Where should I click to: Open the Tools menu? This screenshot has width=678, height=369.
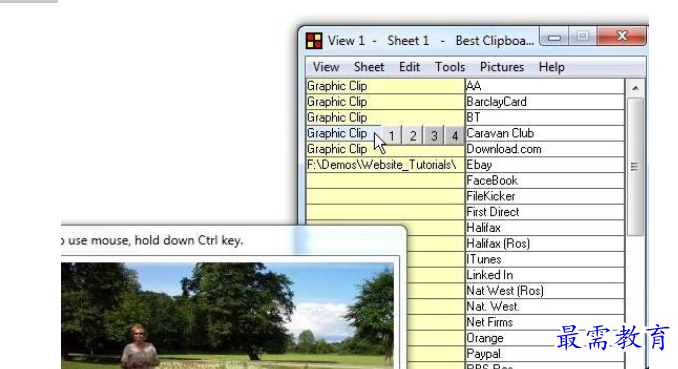point(450,67)
